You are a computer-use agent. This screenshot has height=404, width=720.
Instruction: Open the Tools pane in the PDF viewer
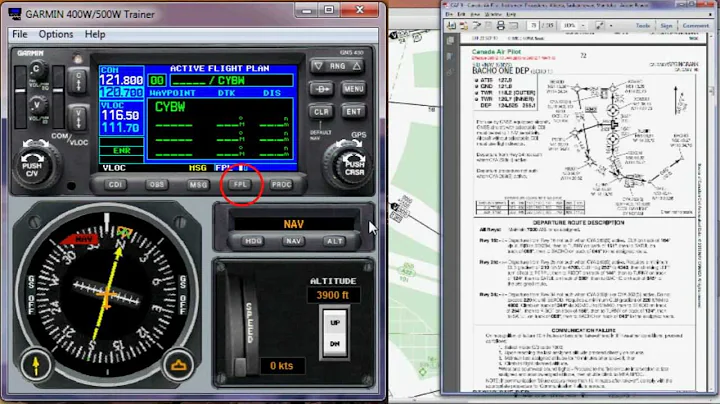(x=643, y=26)
